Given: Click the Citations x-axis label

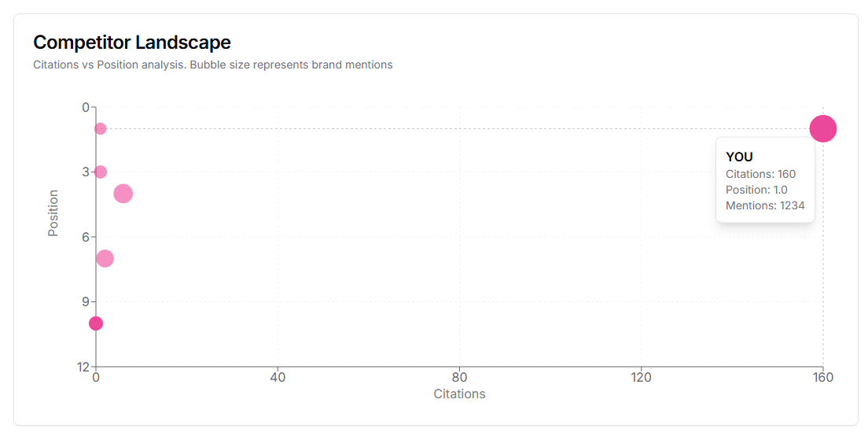Looking at the screenshot, I should [x=459, y=394].
